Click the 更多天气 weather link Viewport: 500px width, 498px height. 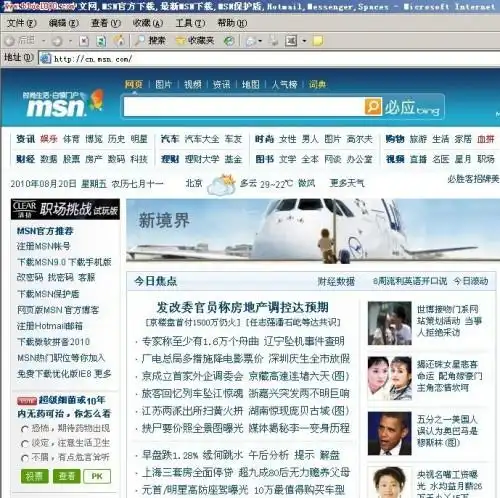pyautogui.click(x=347, y=183)
